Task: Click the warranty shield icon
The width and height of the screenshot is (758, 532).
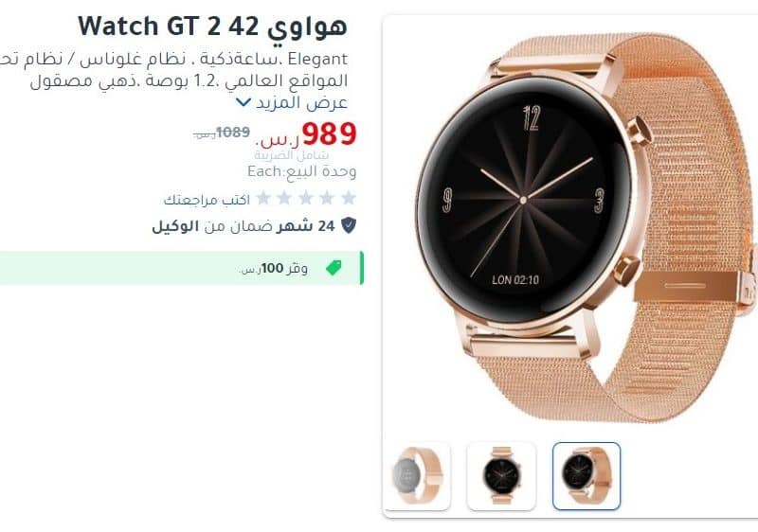Action: [x=349, y=225]
